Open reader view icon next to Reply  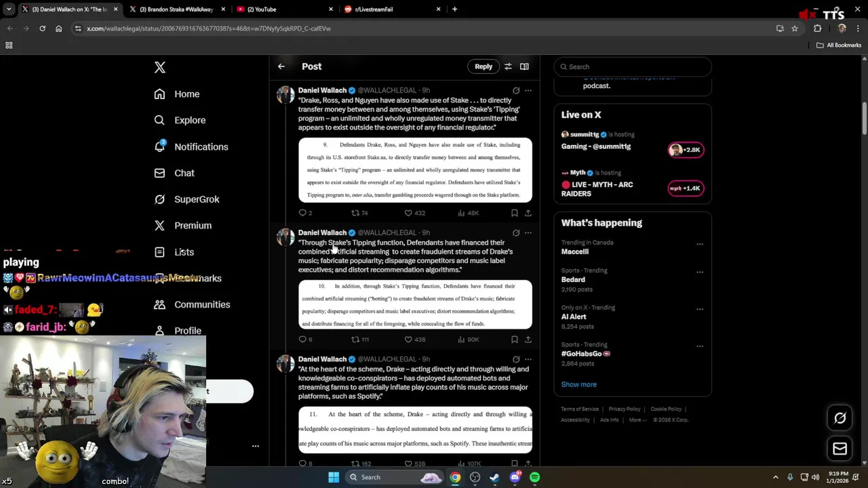pyautogui.click(x=524, y=66)
